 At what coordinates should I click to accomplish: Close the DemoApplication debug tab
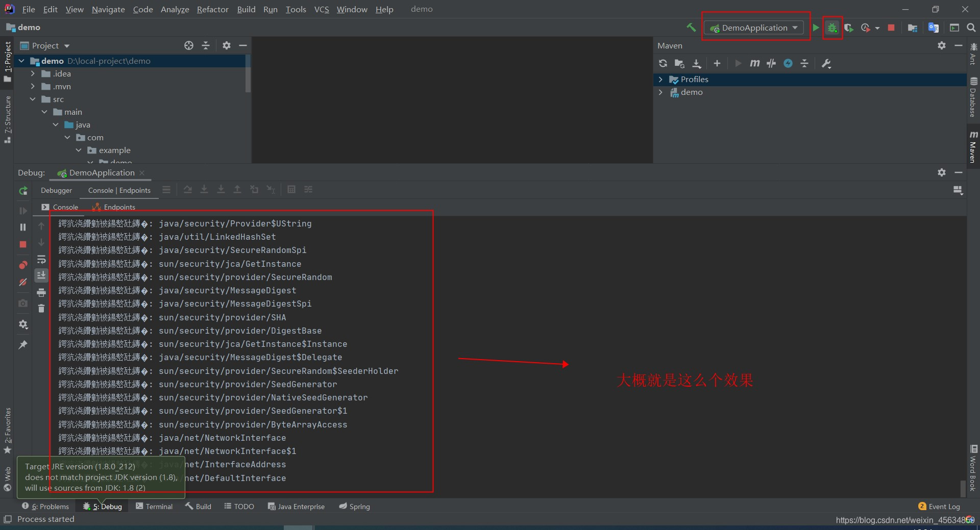142,173
